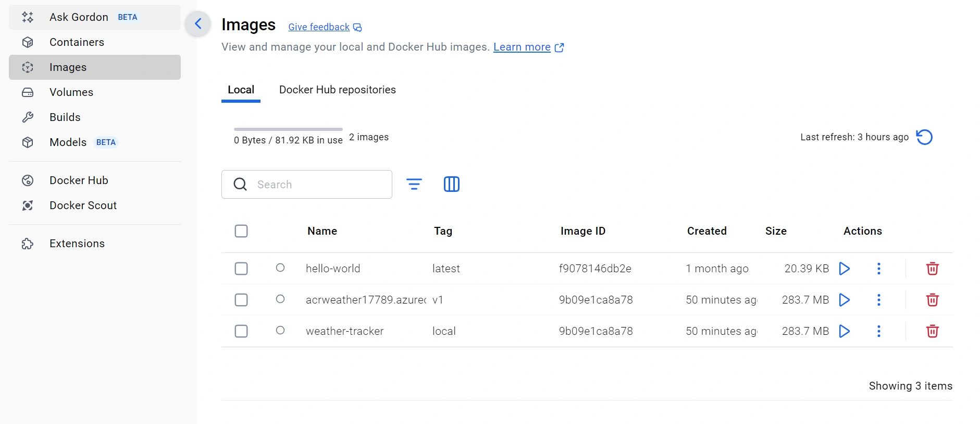
Task: Open more actions menu for weather-tracker
Action: (879, 331)
